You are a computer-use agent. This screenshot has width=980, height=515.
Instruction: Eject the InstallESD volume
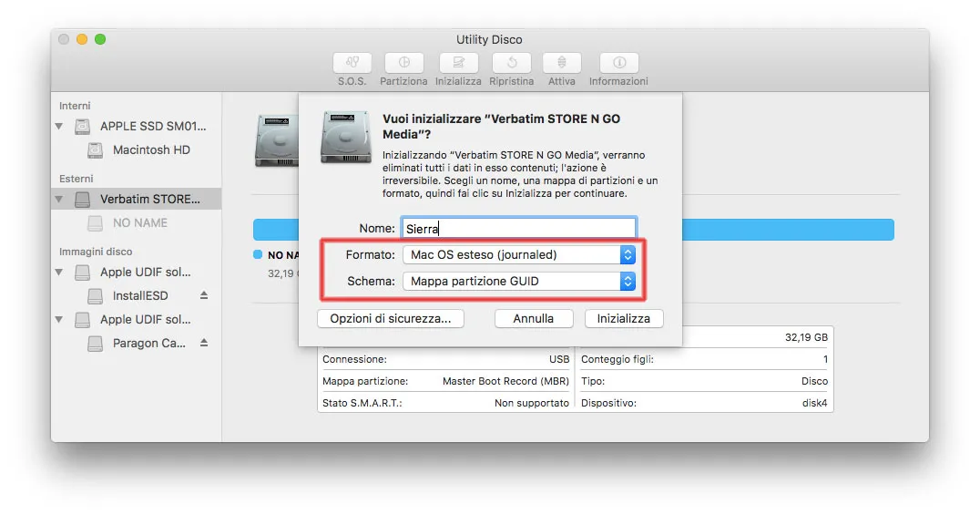pos(204,294)
